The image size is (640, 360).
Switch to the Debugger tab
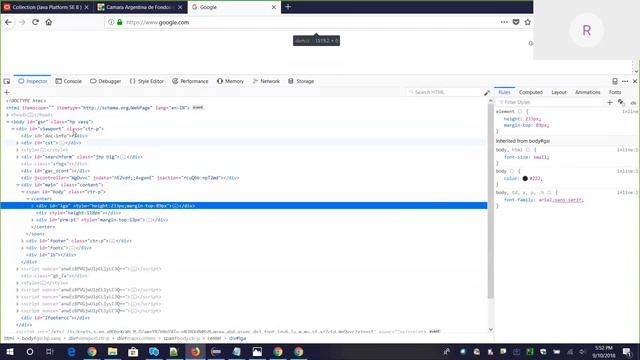[106, 81]
